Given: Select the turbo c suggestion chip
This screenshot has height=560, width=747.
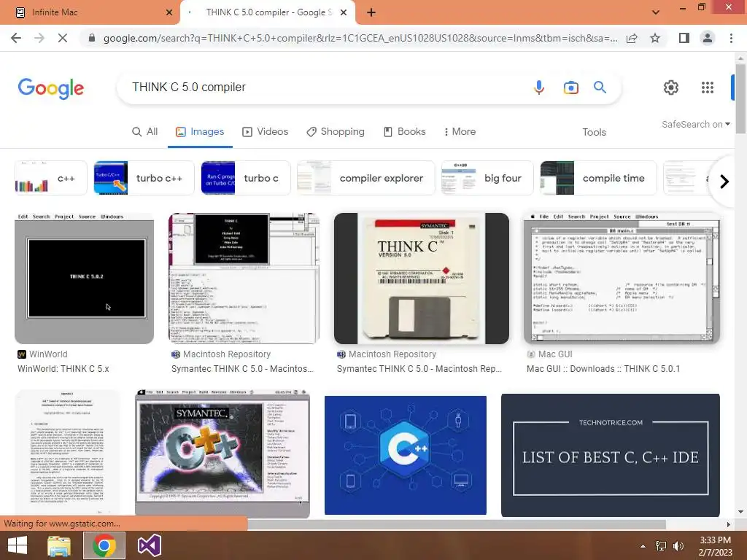Looking at the screenshot, I should coord(246,178).
